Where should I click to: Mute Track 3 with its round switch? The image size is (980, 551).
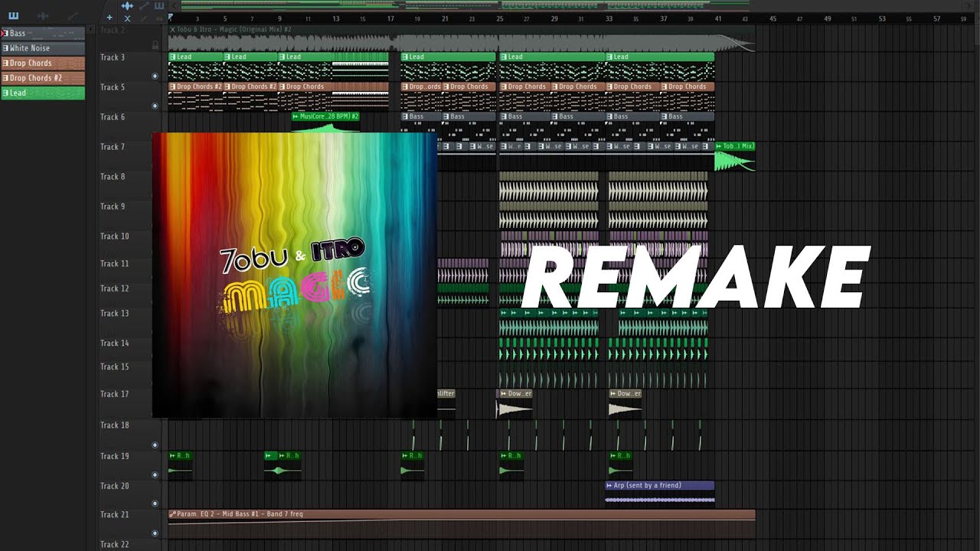pyautogui.click(x=155, y=76)
